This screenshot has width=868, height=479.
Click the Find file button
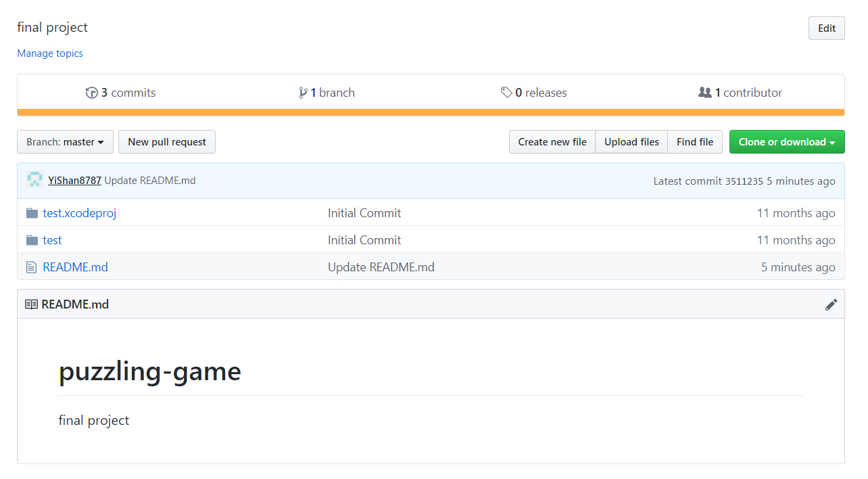pos(695,142)
